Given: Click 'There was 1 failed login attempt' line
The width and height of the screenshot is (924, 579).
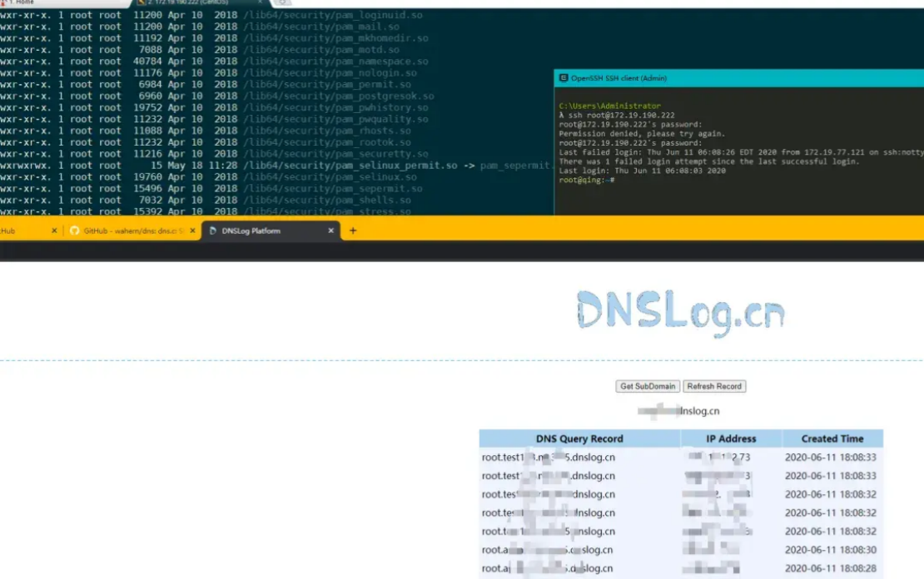Looking at the screenshot, I should pyautogui.click(x=709, y=161).
